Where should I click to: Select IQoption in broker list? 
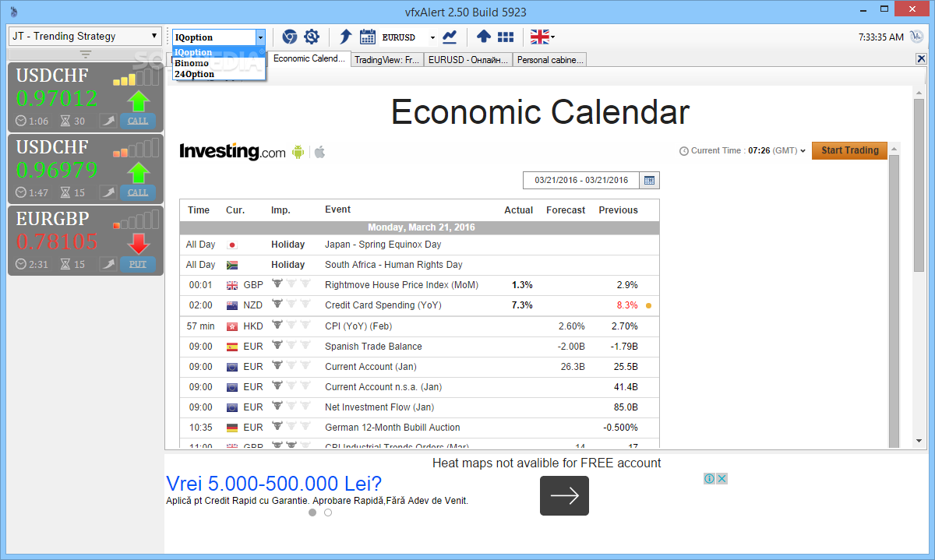[x=219, y=52]
